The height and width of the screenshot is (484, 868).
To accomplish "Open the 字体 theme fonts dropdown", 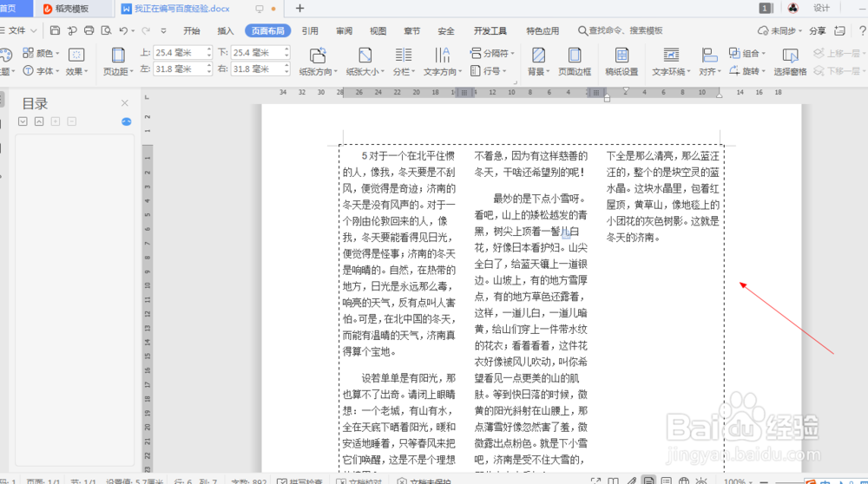I will click(x=41, y=71).
